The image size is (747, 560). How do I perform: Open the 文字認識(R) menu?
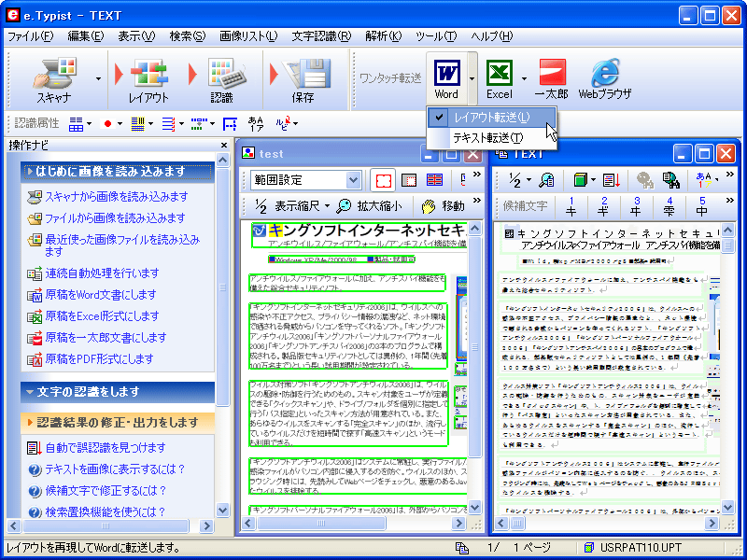pyautogui.click(x=321, y=36)
